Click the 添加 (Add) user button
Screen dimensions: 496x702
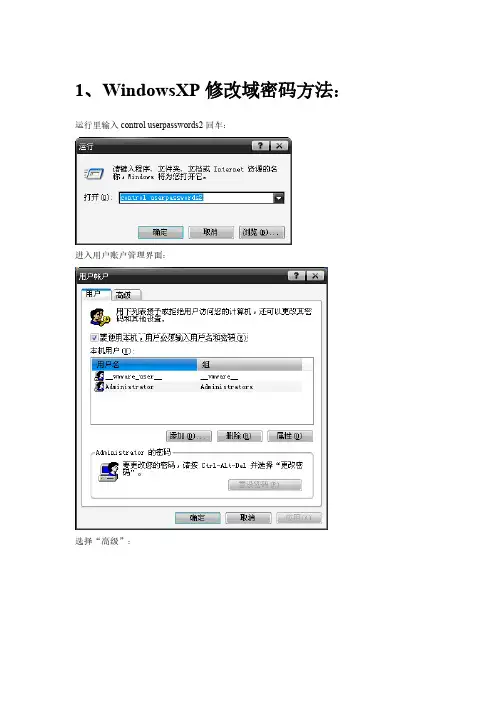[x=188, y=436]
